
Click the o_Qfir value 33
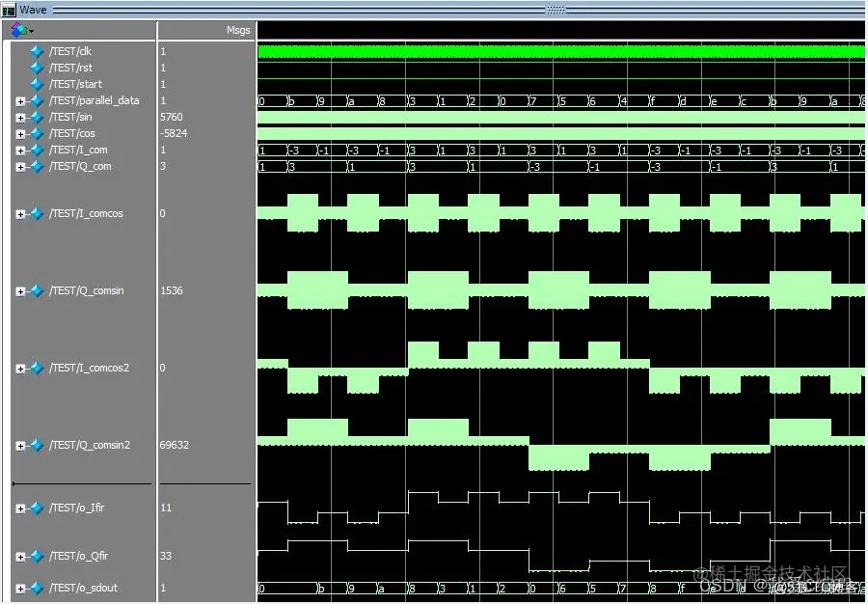coord(166,556)
